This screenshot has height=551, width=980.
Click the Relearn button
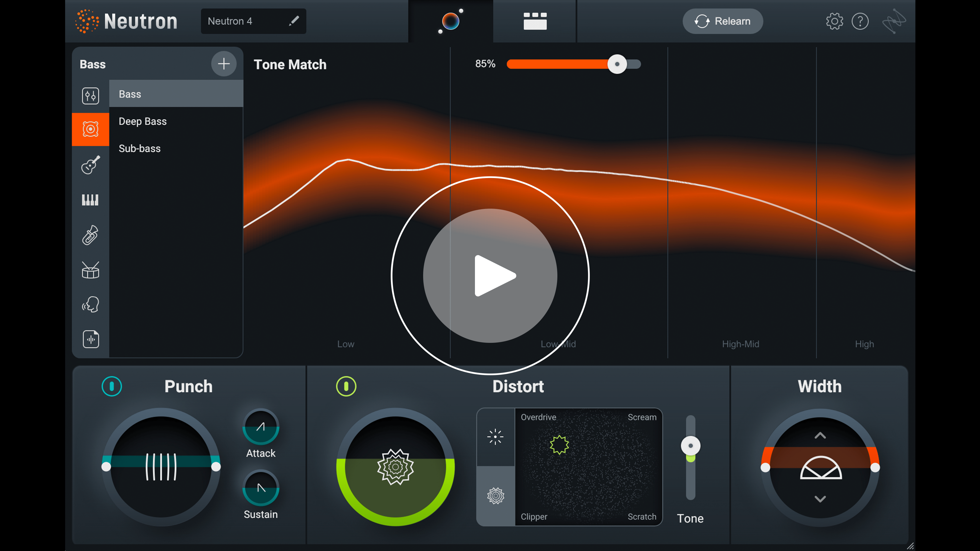point(722,21)
